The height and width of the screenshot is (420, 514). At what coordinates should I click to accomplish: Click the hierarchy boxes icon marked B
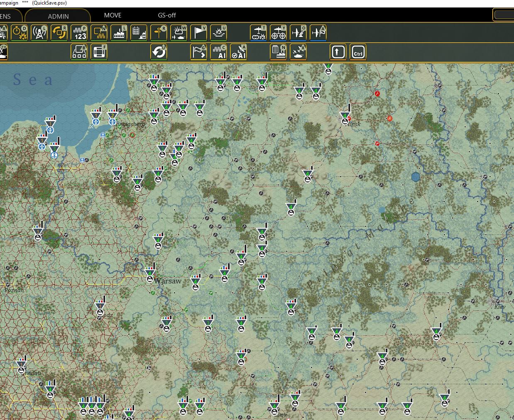click(79, 52)
